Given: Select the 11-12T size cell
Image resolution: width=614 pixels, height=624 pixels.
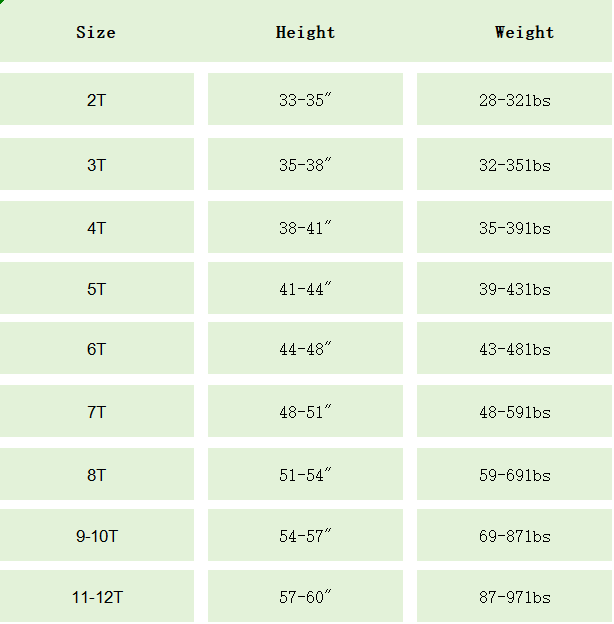Looking at the screenshot, I should [96, 598].
